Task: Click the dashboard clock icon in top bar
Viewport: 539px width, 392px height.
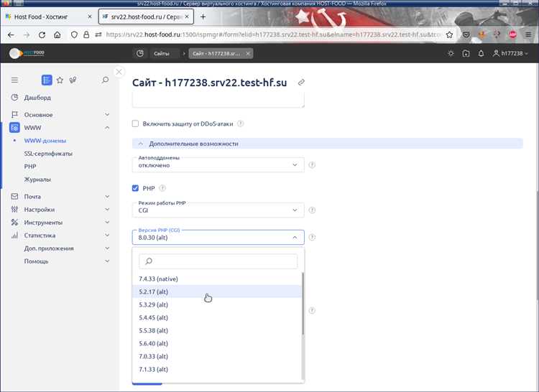Action: [x=140, y=53]
